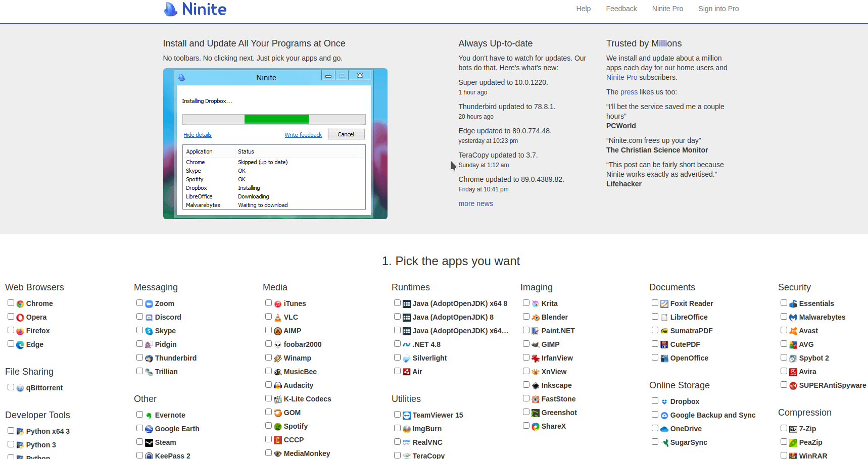Select the Essentials checkbox
The width and height of the screenshot is (868, 459).
(784, 303)
